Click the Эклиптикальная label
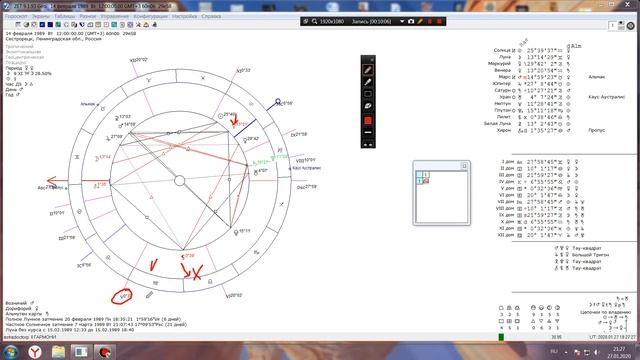This screenshot has height=360, width=640. (23, 52)
